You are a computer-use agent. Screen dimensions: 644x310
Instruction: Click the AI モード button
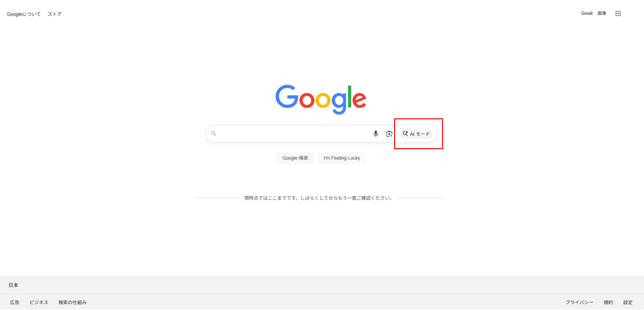coord(416,133)
